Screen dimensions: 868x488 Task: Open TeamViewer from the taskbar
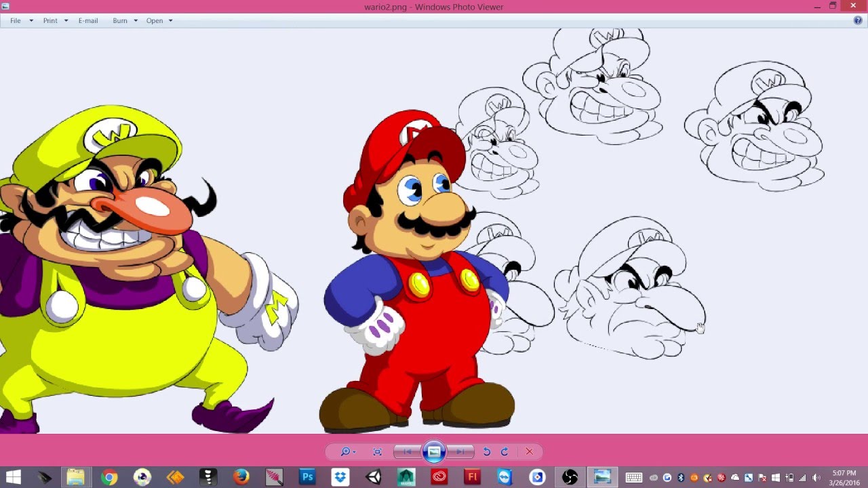pos(505,477)
